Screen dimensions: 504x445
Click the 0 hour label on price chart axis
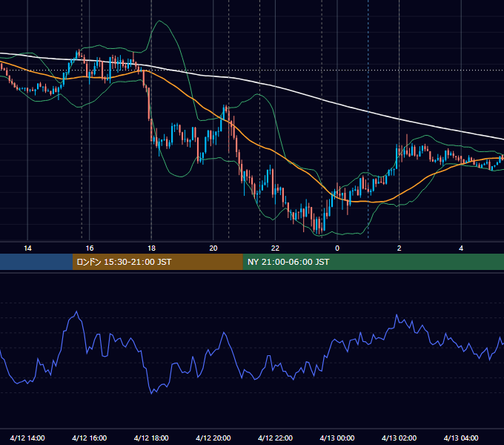pos(337,248)
